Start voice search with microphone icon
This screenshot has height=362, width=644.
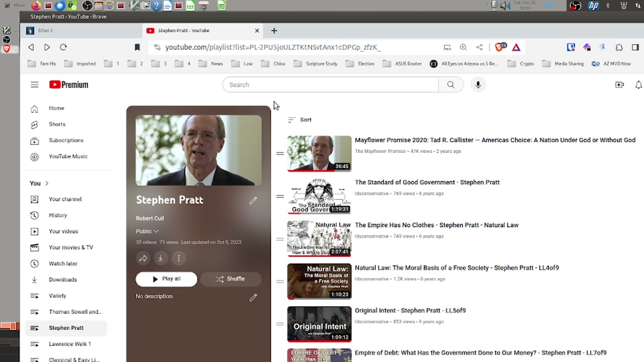tap(478, 85)
